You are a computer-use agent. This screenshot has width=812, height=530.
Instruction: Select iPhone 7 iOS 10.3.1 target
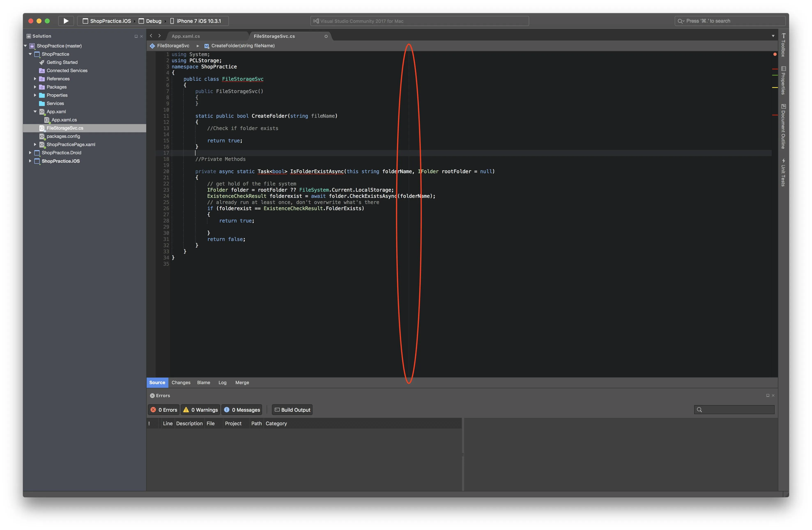pos(199,21)
